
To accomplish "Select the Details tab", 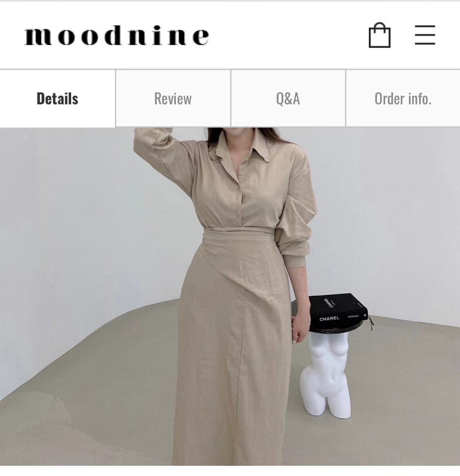I will 57,98.
